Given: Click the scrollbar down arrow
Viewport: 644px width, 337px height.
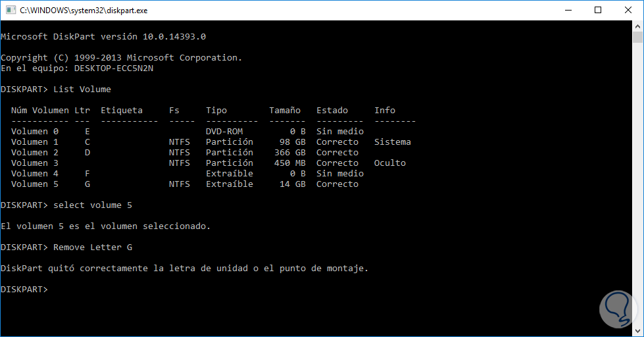Looking at the screenshot, I should point(637,331).
